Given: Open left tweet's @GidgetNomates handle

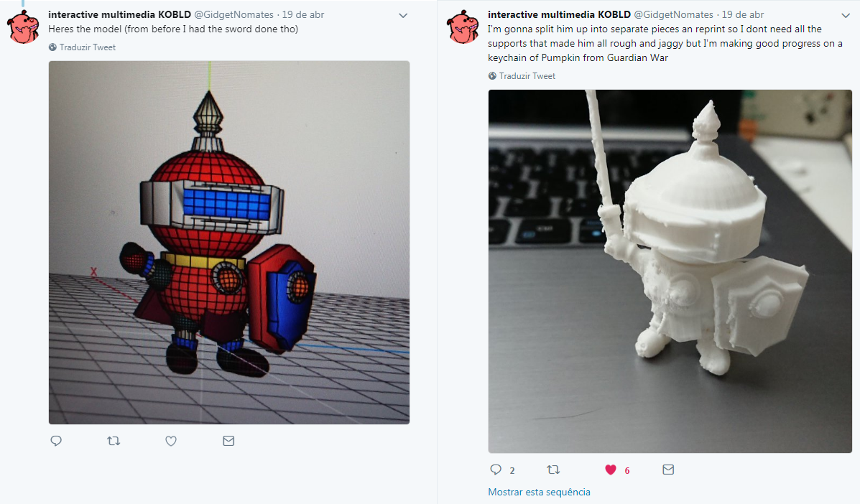Looking at the screenshot, I should tap(234, 15).
